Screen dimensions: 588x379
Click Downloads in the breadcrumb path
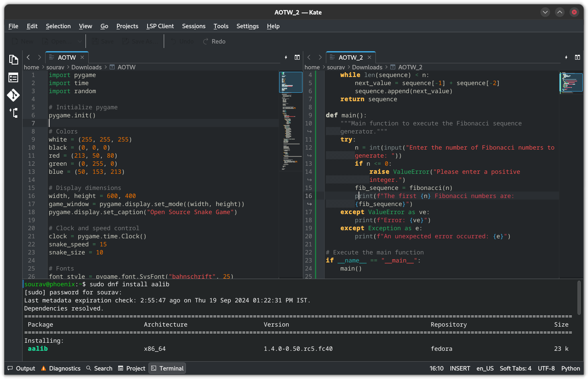86,67
